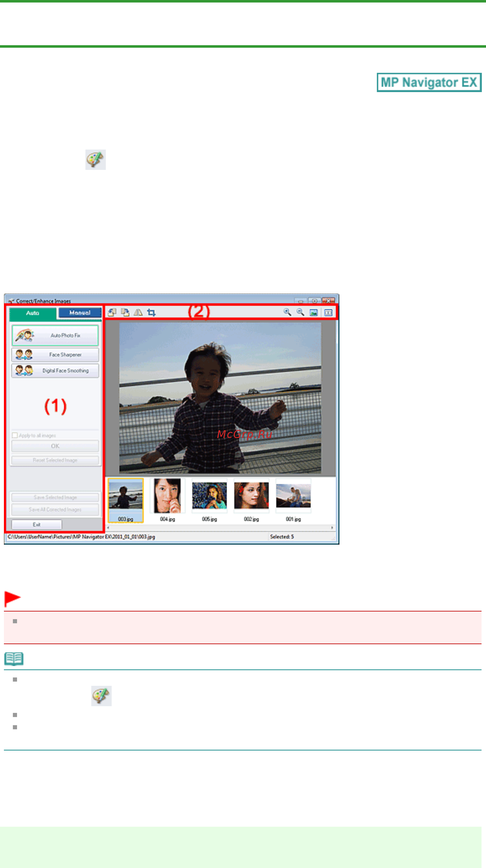486x868 pixels.
Task: Select the Invert (flip) icon
Action: pos(138,312)
